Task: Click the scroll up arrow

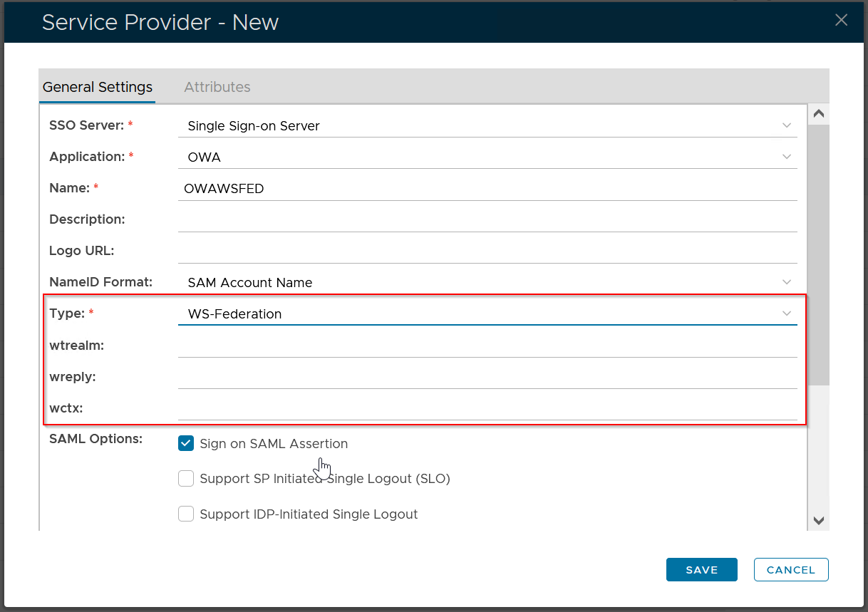Action: pyautogui.click(x=819, y=114)
